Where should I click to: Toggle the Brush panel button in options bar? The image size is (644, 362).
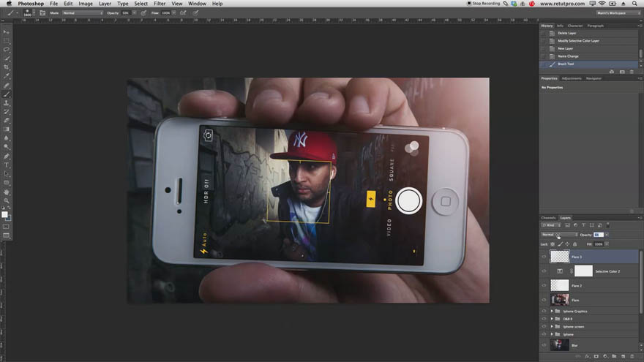point(42,13)
